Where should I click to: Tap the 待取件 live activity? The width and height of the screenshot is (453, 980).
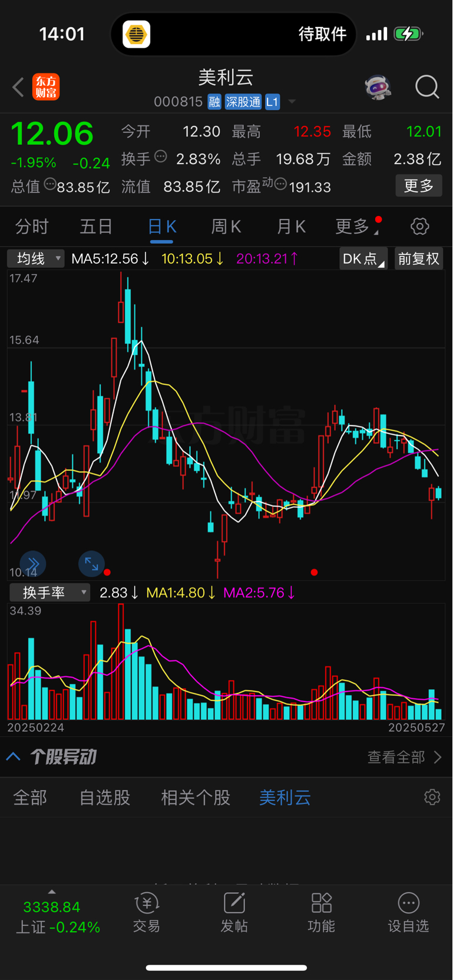pos(322,34)
